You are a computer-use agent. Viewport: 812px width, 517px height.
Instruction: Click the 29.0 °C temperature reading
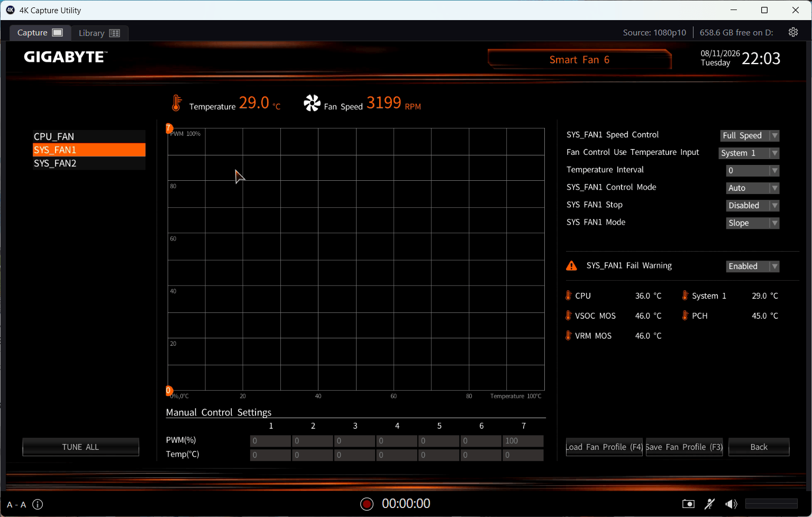click(260, 103)
